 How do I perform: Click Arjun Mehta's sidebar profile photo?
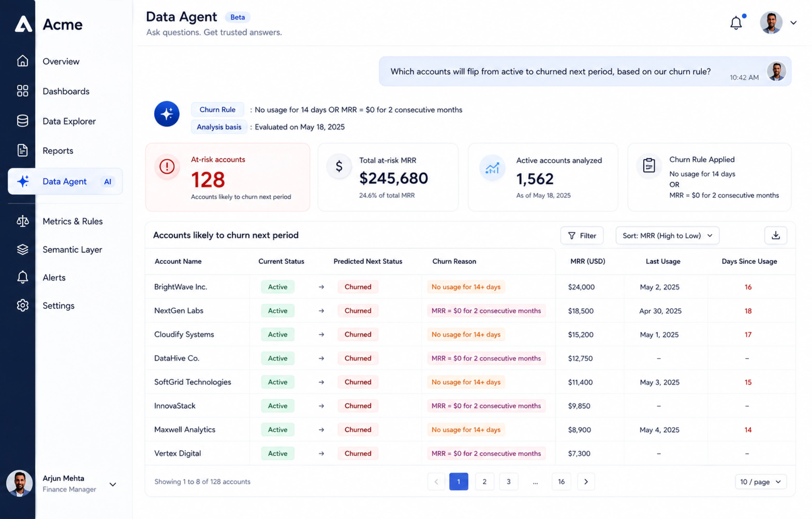click(19, 483)
